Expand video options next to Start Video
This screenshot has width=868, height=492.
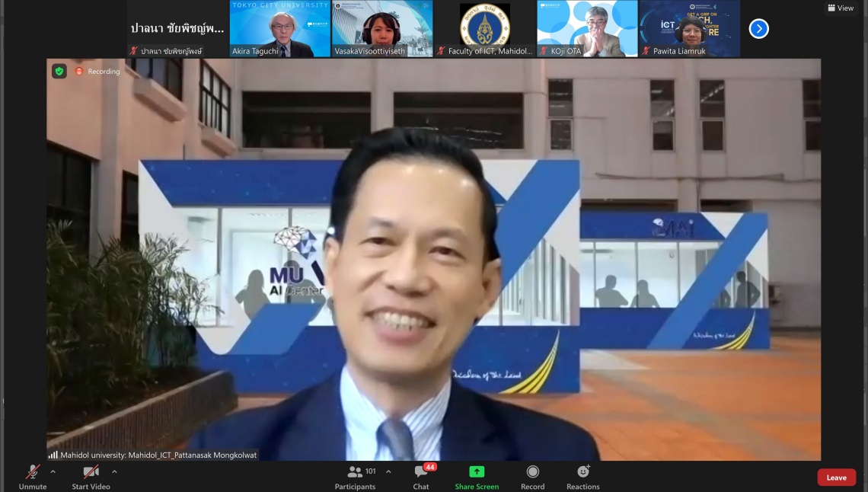114,471
